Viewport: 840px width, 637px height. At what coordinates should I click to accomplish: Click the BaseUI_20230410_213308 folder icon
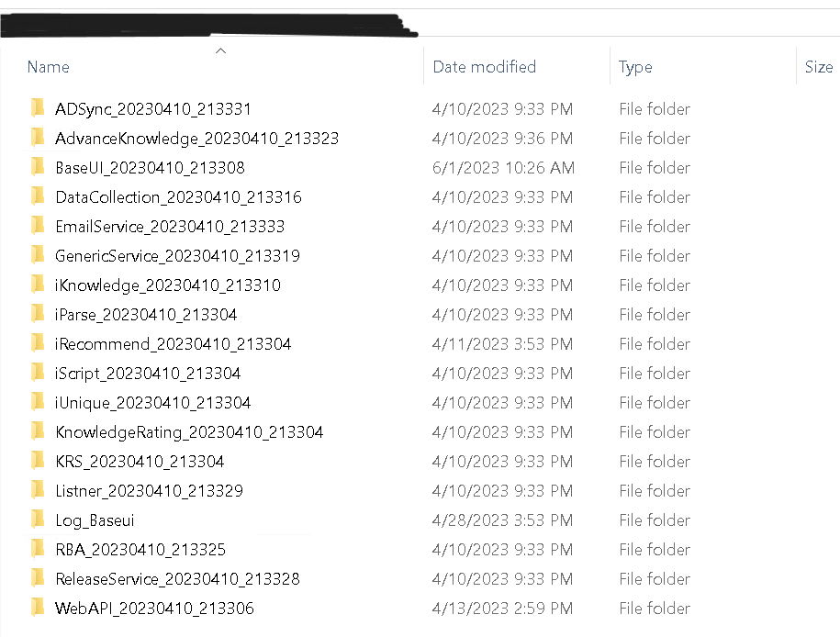[37, 167]
